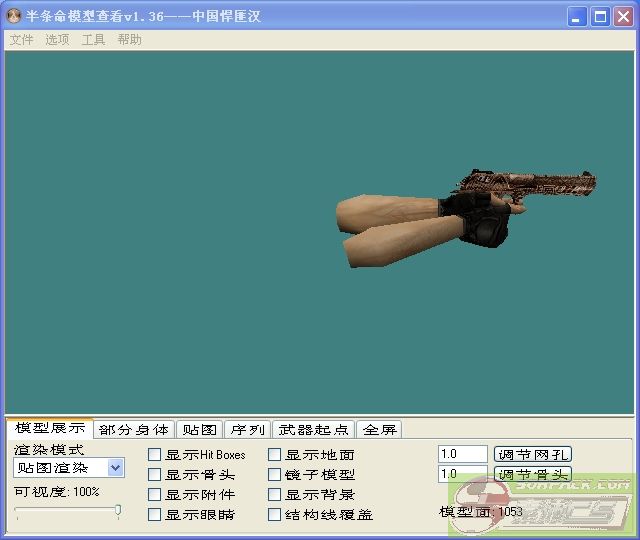640x540 pixels.
Task: Open the 工具 menu
Action: [93, 40]
